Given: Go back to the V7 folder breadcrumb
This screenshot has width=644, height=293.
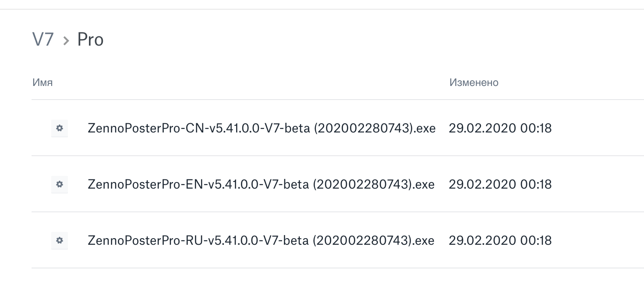Looking at the screenshot, I should (x=43, y=40).
